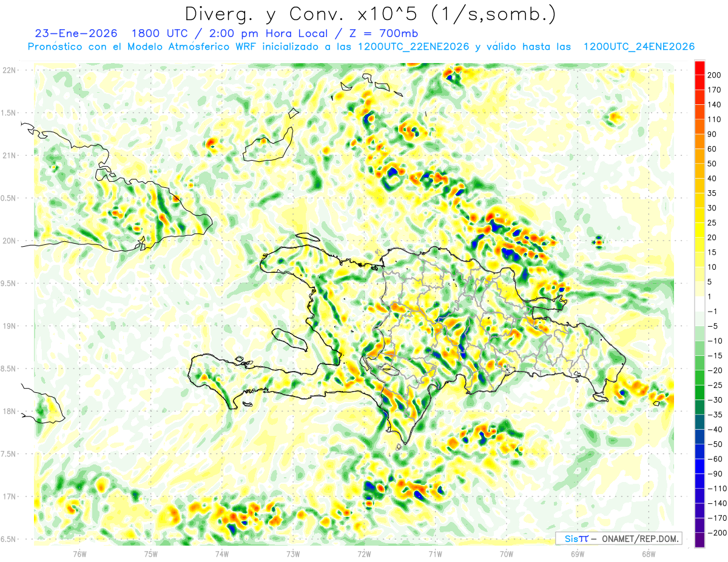Click the positive 140 color scale label
This screenshot has width=728, height=562.
pos(715,104)
